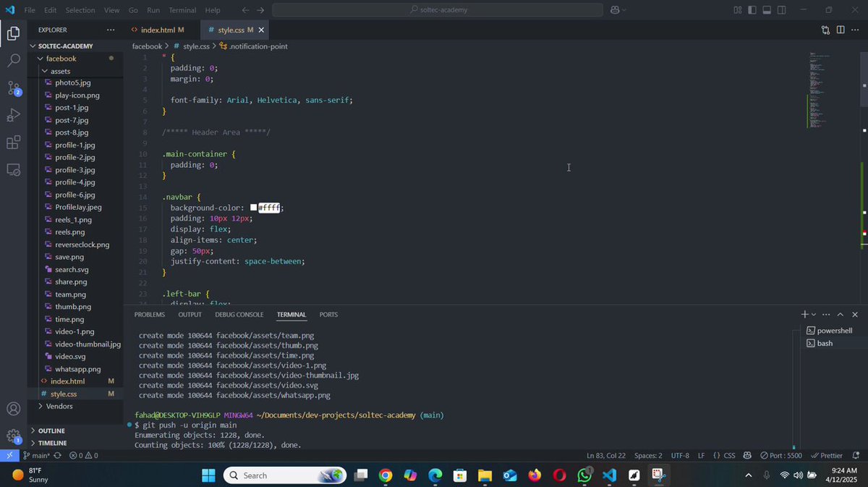Click the #ffff color swatch

(x=254, y=208)
